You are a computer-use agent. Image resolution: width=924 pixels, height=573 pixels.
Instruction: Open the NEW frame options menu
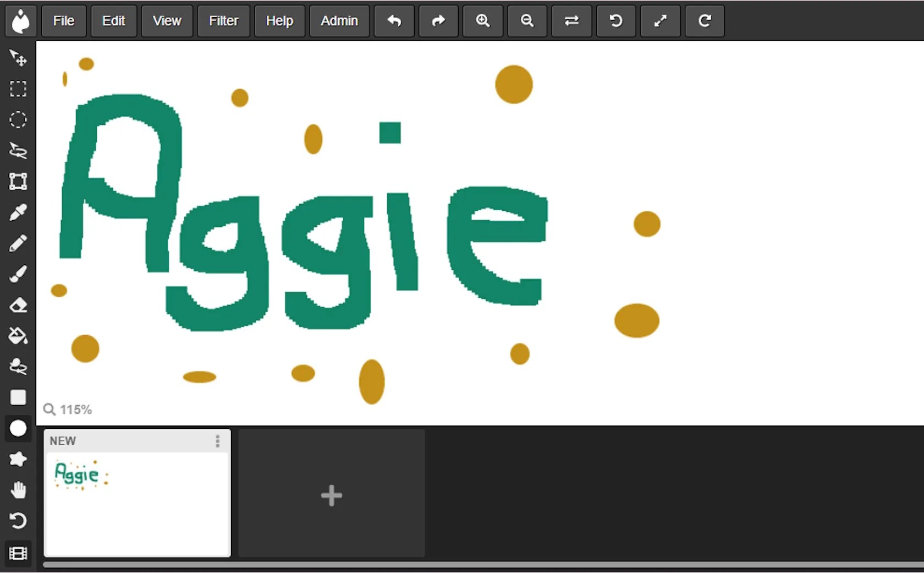coord(217,441)
